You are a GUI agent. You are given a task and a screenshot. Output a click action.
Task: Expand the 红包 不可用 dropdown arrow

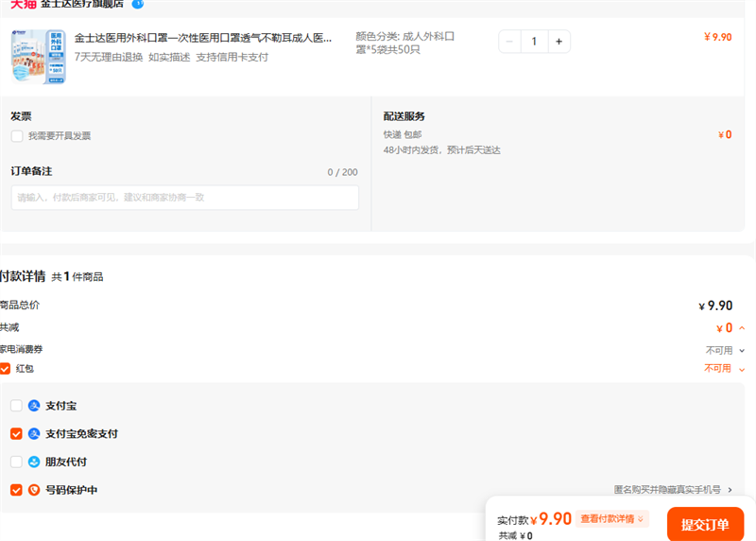[742, 369]
